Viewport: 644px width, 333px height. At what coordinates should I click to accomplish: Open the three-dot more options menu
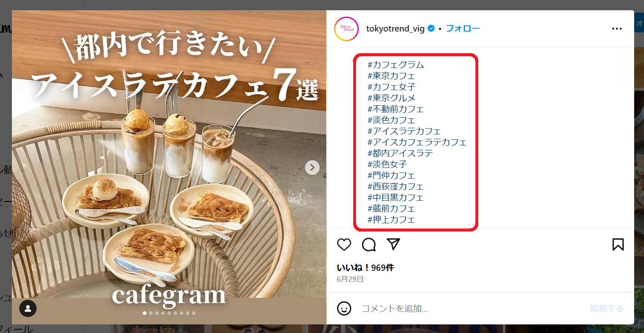click(x=617, y=29)
